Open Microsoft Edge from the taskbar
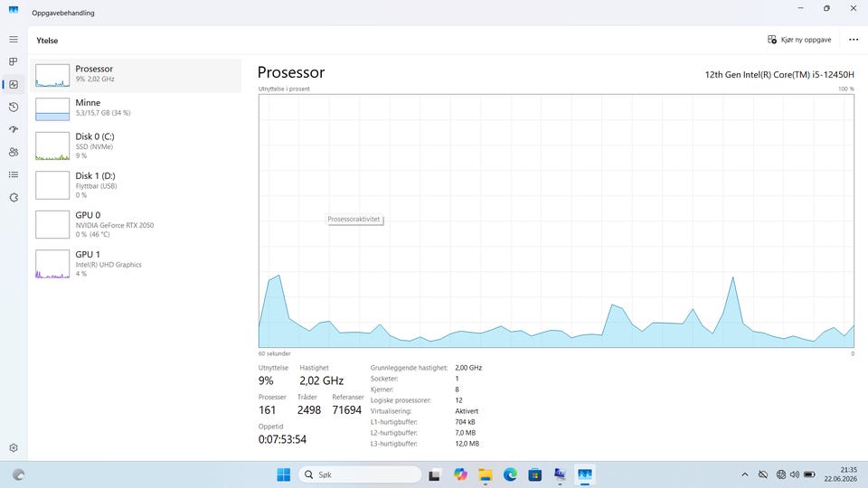 coord(510,474)
